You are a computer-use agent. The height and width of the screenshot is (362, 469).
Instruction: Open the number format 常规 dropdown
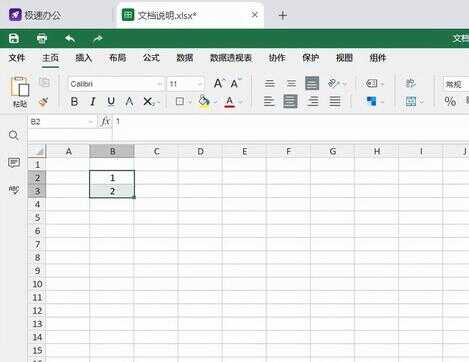tap(456, 84)
